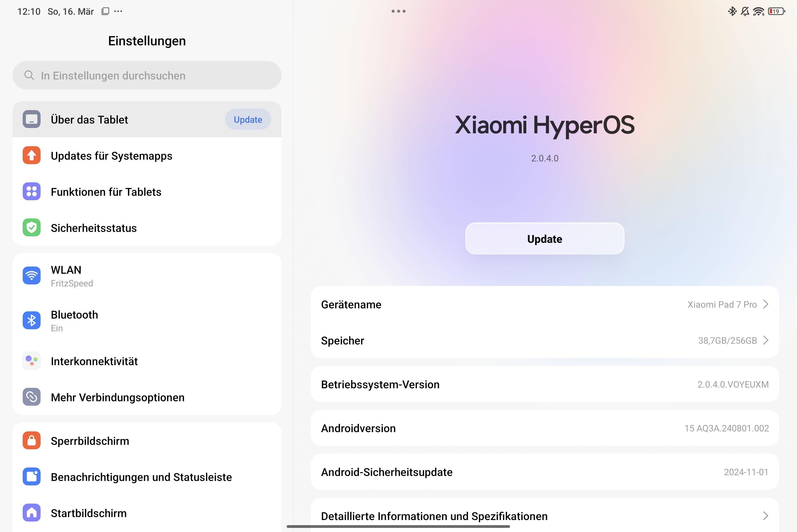
Task: Focus the In Einstellungen durchsuchen search field
Action: coord(147,75)
